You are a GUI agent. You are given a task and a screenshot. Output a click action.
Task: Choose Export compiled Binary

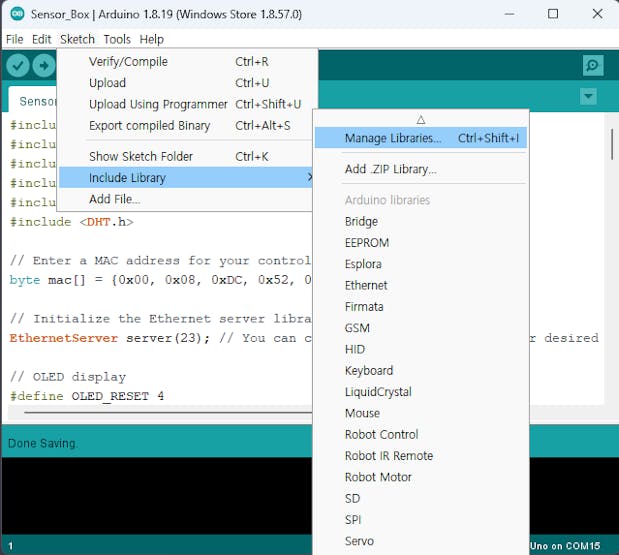[186, 126]
